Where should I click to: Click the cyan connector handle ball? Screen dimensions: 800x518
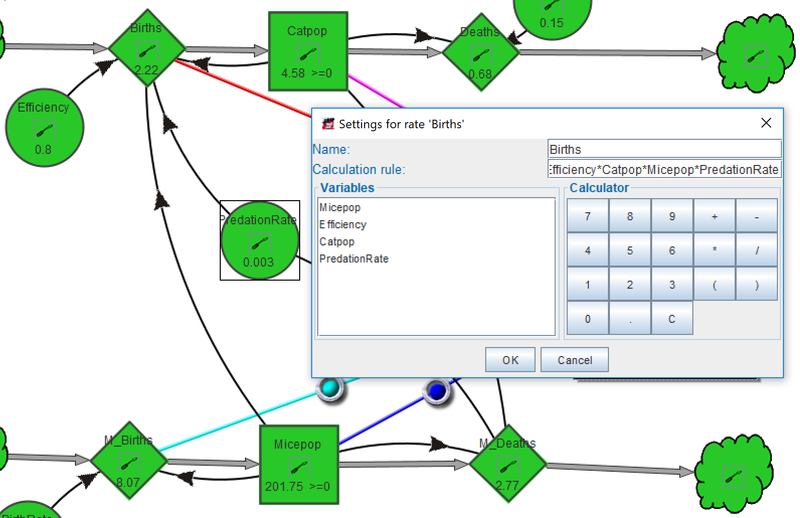pos(331,389)
